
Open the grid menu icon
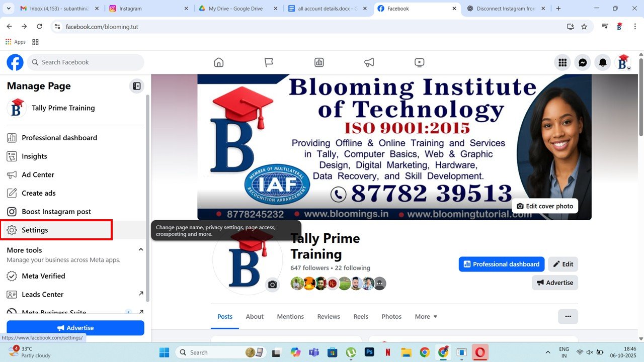pos(562,62)
